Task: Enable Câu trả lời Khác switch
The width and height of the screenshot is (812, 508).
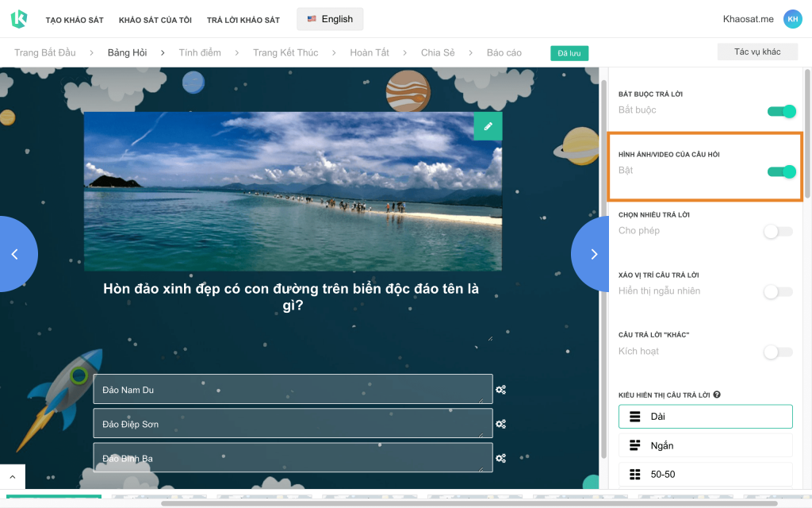Action: point(779,352)
